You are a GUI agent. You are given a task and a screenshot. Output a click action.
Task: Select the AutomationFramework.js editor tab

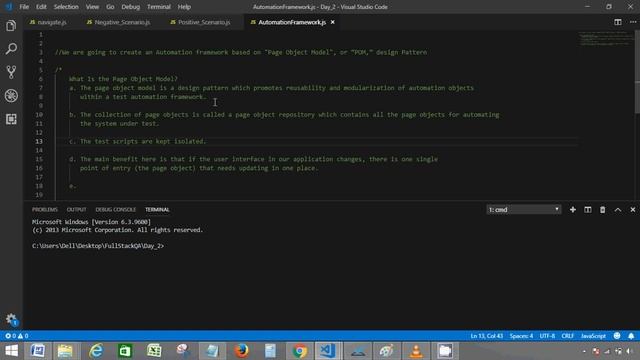[x=292, y=22]
